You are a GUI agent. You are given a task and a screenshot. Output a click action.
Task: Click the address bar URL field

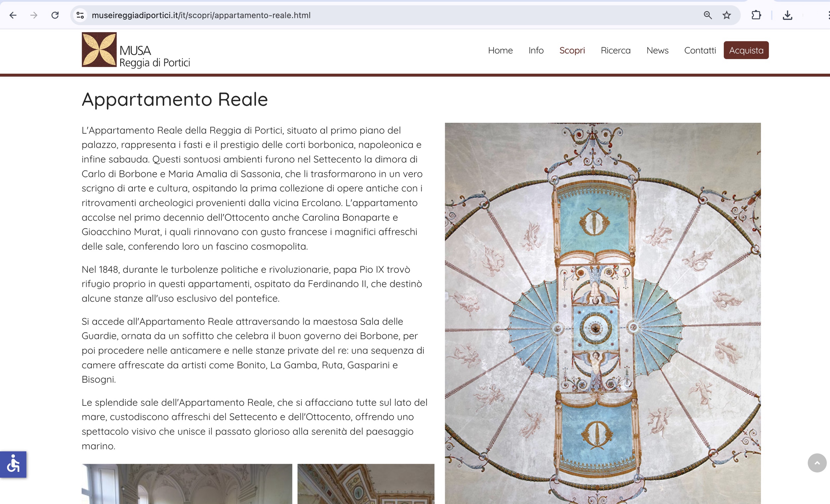tap(371, 15)
